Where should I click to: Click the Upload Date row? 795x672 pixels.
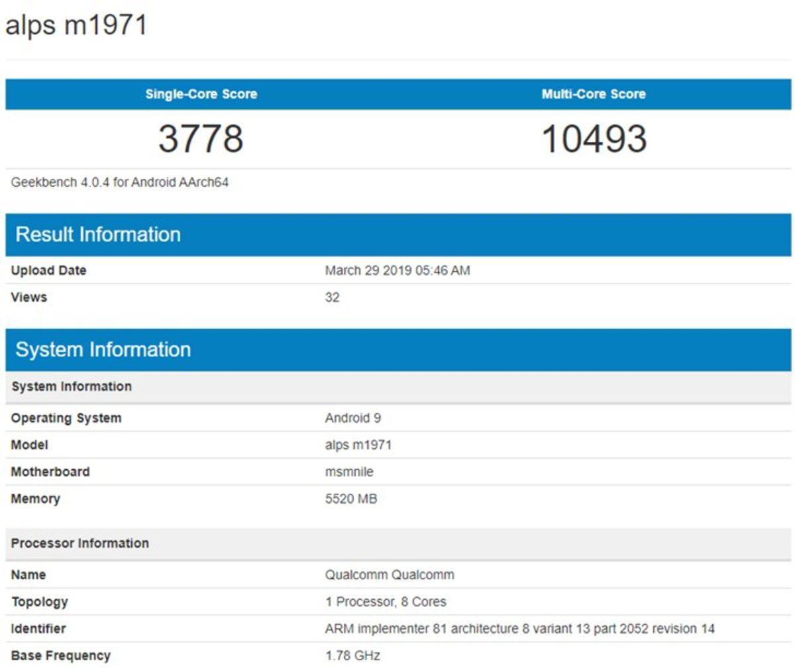(x=48, y=270)
